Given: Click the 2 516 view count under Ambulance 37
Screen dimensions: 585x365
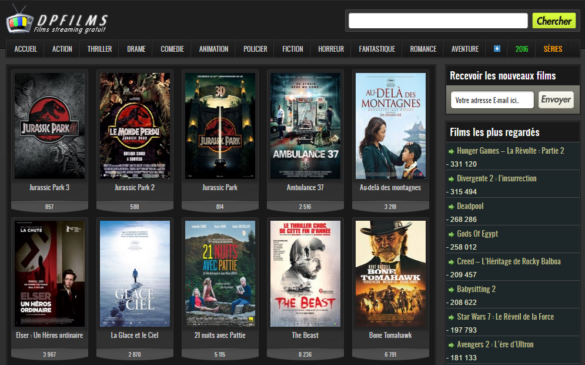Looking at the screenshot, I should pos(305,206).
